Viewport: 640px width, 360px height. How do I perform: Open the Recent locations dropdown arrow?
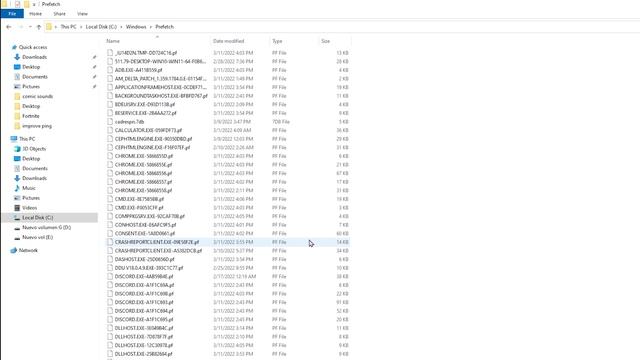tap(30, 27)
